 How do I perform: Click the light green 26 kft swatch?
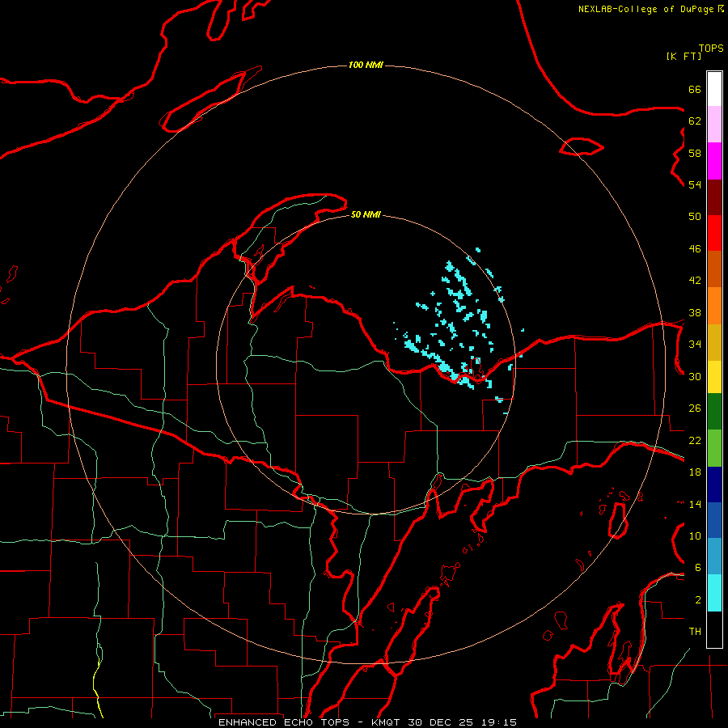click(x=714, y=448)
